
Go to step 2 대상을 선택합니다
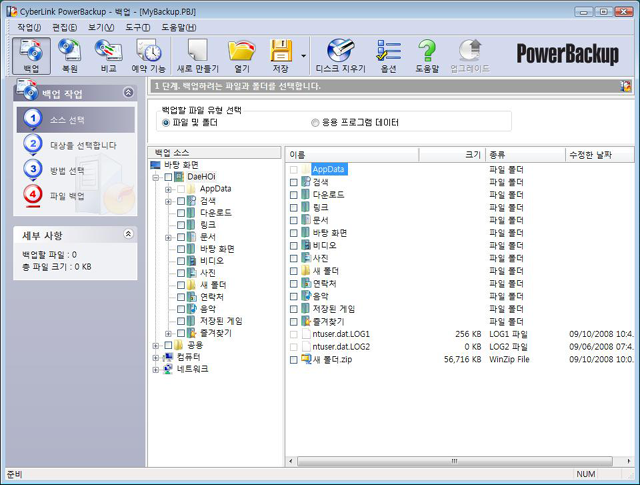[x=76, y=145]
